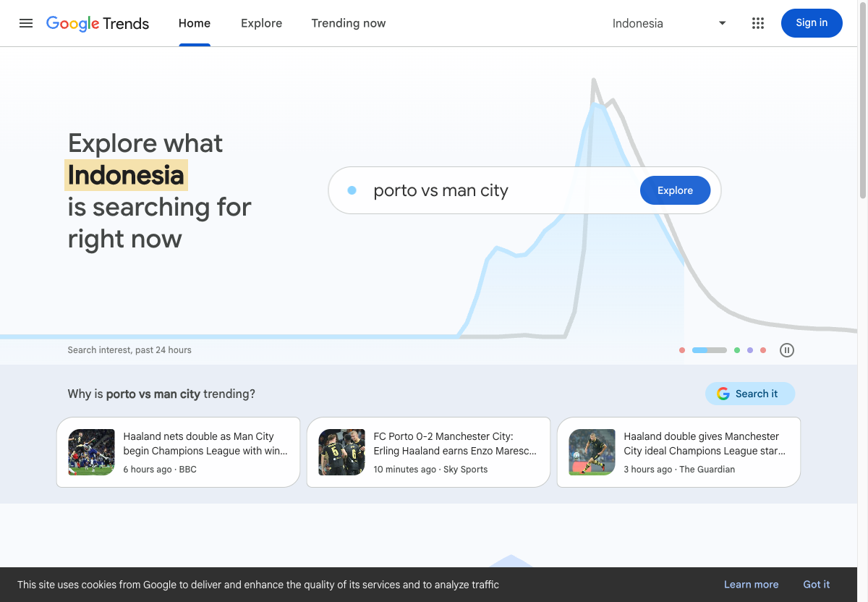The width and height of the screenshot is (868, 602).
Task: Select the first red carousel dot
Action: [x=682, y=350]
